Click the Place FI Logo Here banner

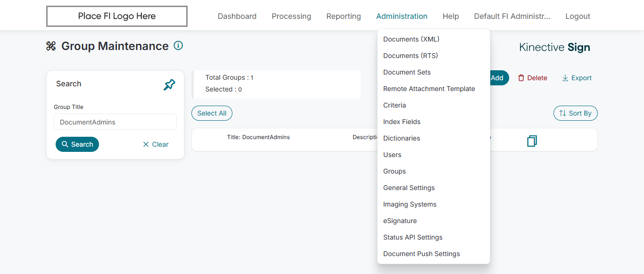coord(117,16)
